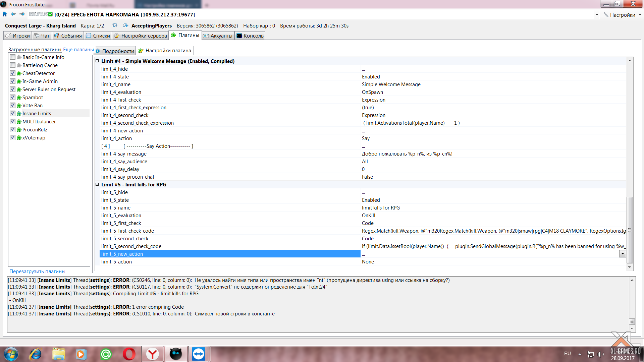Screen dimensions: 644x362
Task: Switch to the Консоль tab
Action: pyautogui.click(x=250, y=36)
